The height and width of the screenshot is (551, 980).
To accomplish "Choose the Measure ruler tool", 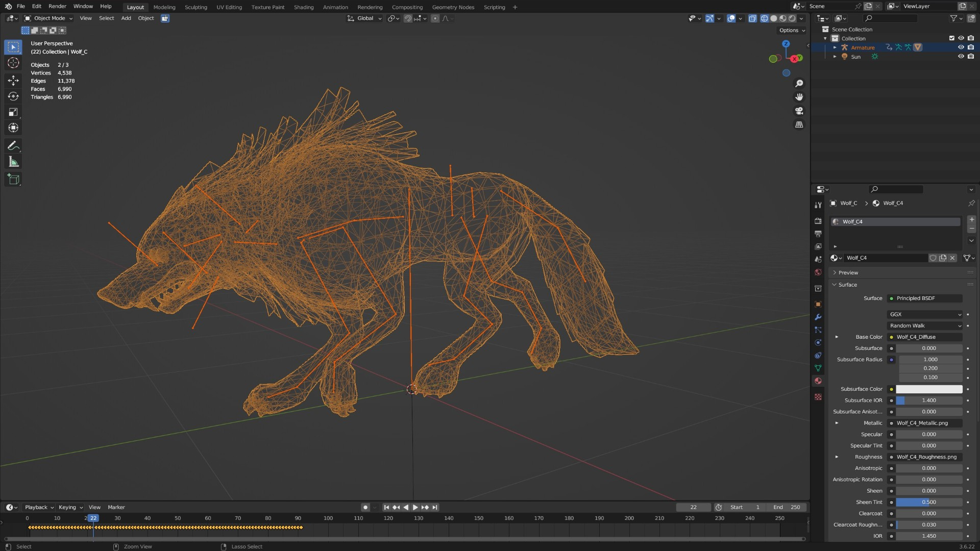I will click(x=13, y=162).
